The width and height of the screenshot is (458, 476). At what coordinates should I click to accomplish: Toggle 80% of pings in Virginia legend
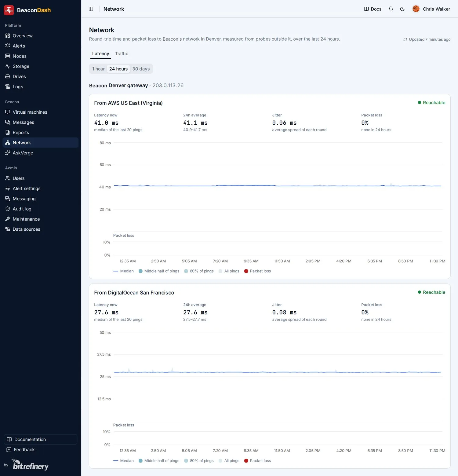[199, 271]
